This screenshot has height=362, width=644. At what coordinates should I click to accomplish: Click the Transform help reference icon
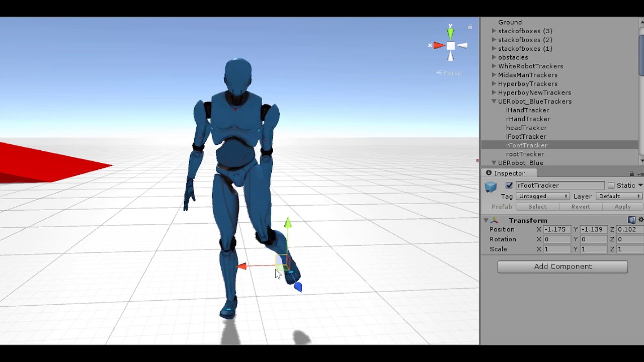pyautogui.click(x=632, y=220)
